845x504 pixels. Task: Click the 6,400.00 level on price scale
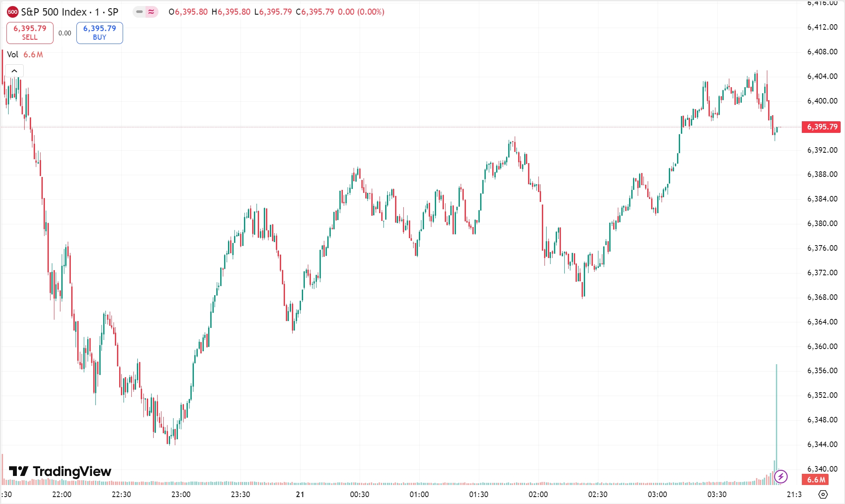click(822, 101)
